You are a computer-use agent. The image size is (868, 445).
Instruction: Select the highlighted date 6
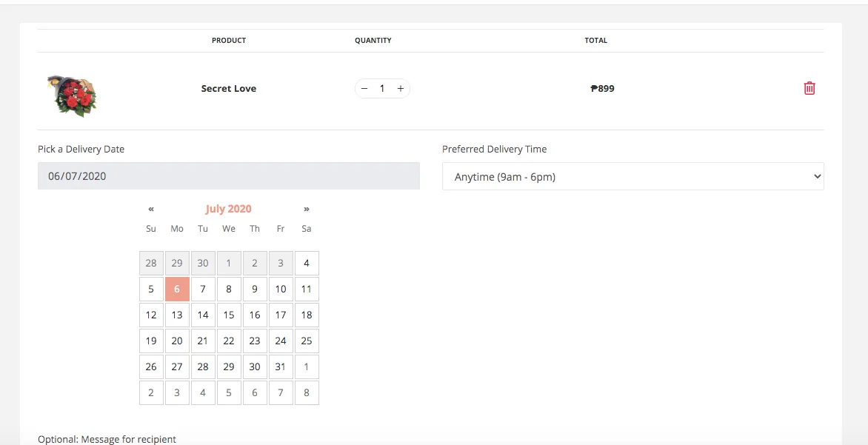177,289
